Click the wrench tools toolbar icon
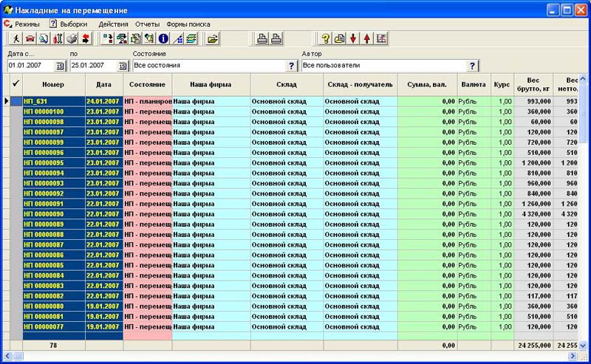This screenshot has height=364, width=591. (x=58, y=39)
